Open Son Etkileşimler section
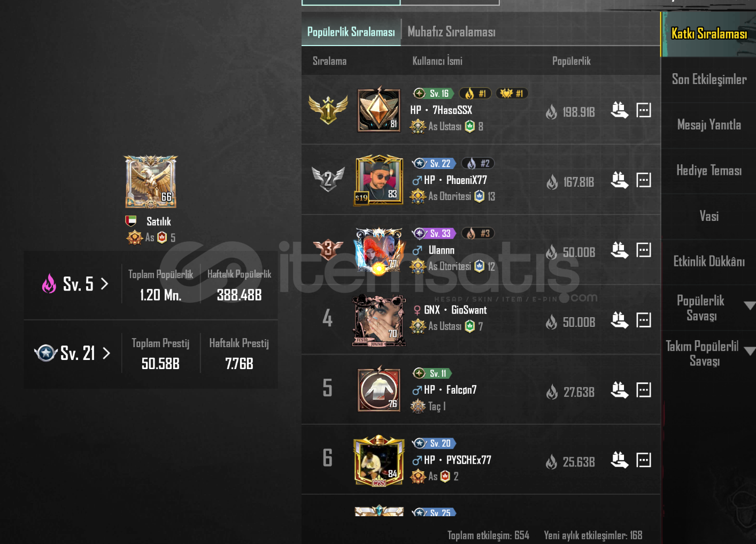The width and height of the screenshot is (756, 544). 709,80
